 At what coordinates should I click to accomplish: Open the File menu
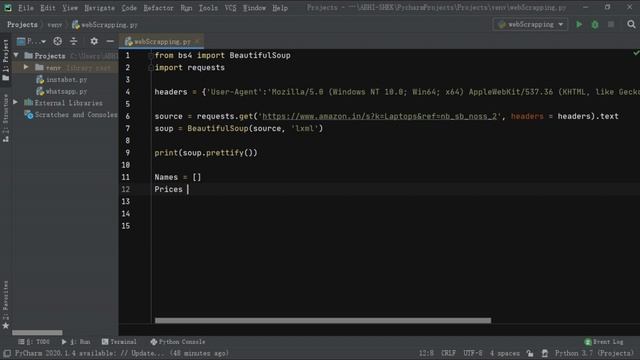point(26,8)
